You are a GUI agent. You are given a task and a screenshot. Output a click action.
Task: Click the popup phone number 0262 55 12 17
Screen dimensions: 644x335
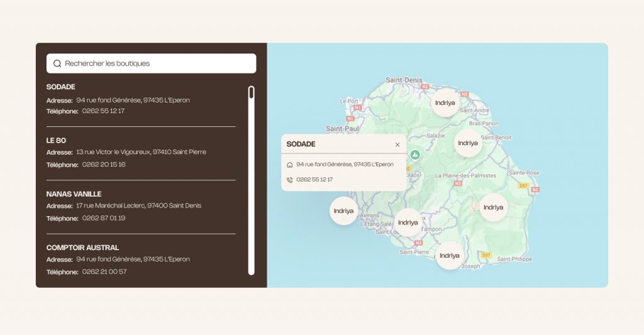pyautogui.click(x=314, y=180)
